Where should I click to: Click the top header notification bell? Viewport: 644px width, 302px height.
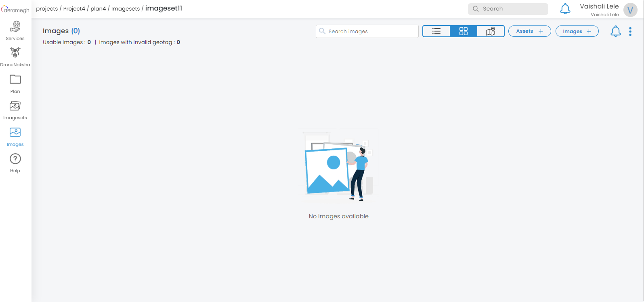point(565,9)
